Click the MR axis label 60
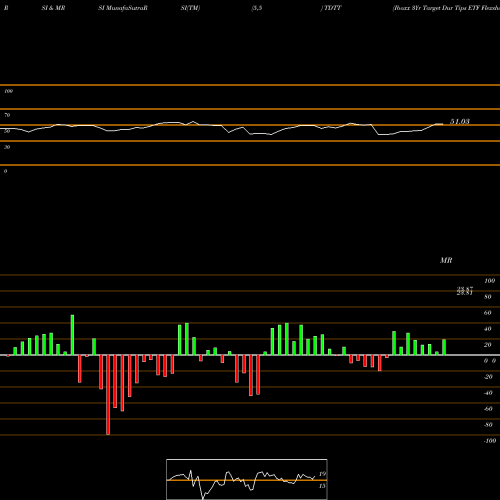This screenshot has height=500, width=500. (487, 313)
